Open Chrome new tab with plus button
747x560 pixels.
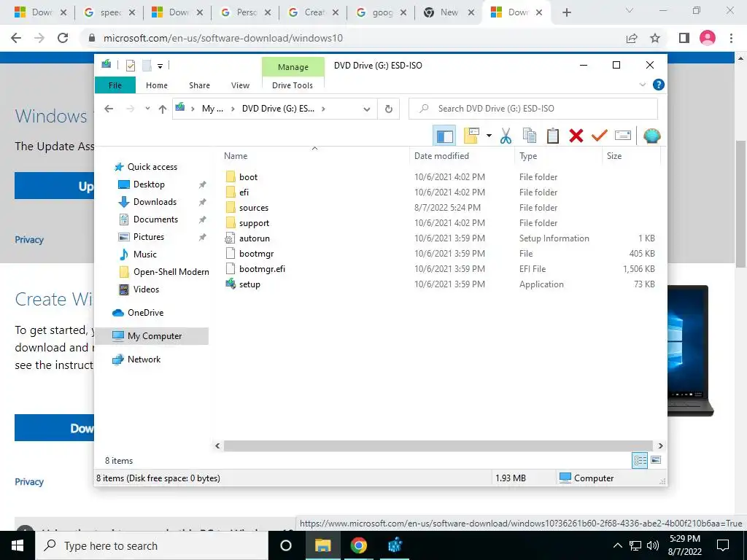[x=566, y=12]
